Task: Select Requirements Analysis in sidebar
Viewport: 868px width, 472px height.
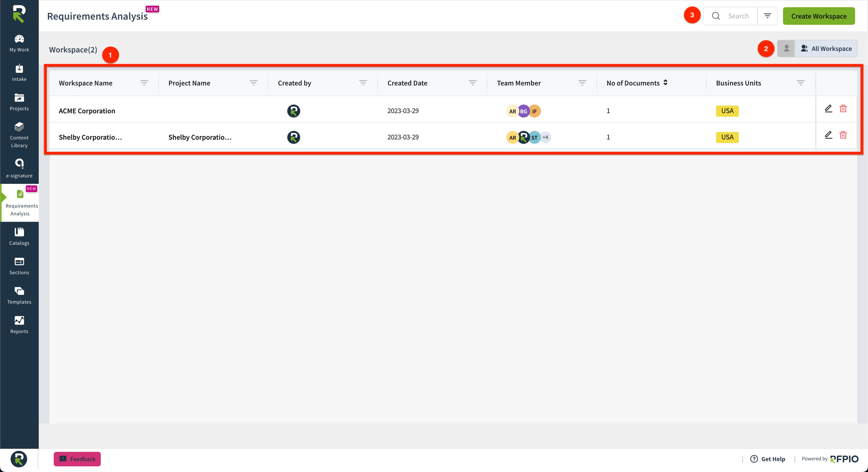Action: [20, 203]
